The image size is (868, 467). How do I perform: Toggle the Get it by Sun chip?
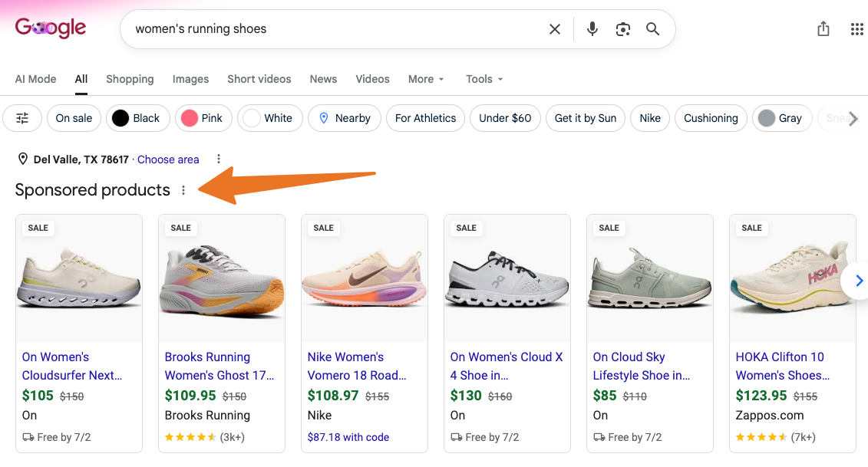click(585, 118)
